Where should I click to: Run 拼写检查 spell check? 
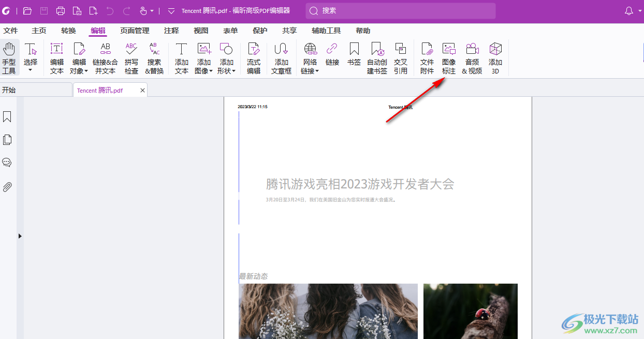[x=131, y=58]
